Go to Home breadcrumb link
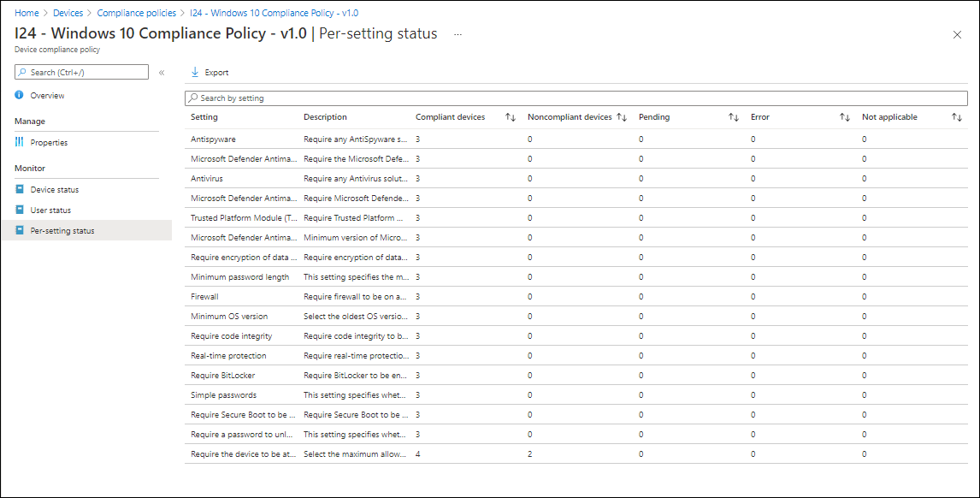 click(27, 13)
